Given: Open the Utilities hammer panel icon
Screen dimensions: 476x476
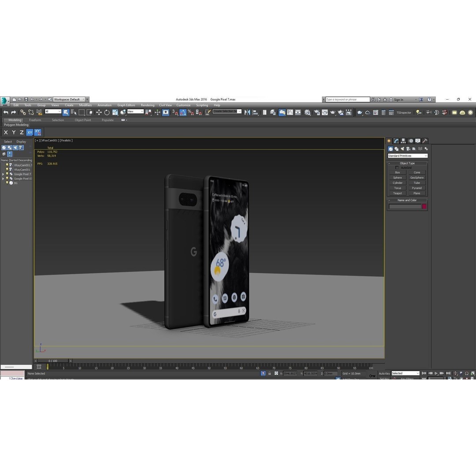Looking at the screenshot, I should (x=425, y=141).
